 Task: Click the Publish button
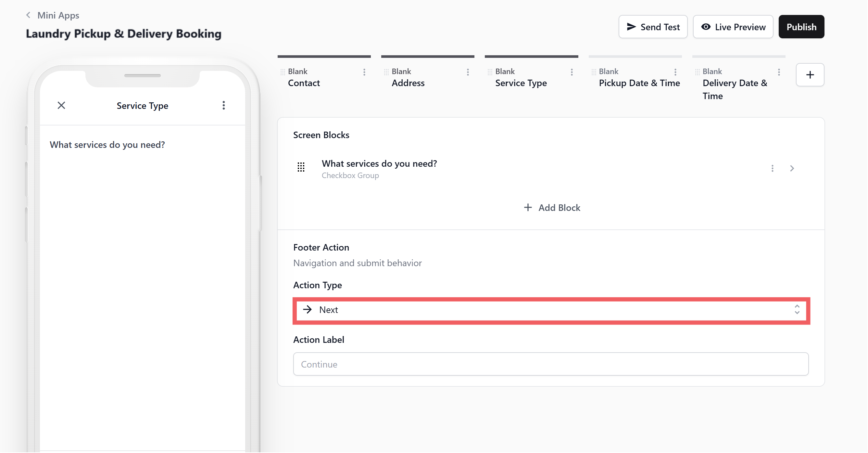[x=801, y=27]
